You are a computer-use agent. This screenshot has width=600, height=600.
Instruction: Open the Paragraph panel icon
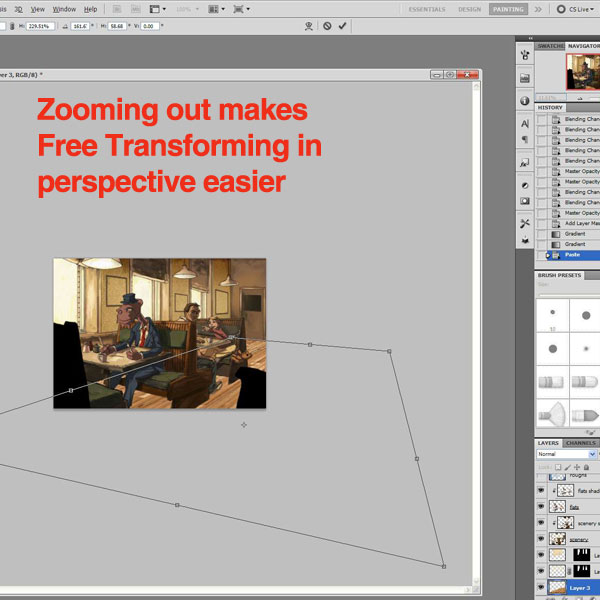coord(525,139)
